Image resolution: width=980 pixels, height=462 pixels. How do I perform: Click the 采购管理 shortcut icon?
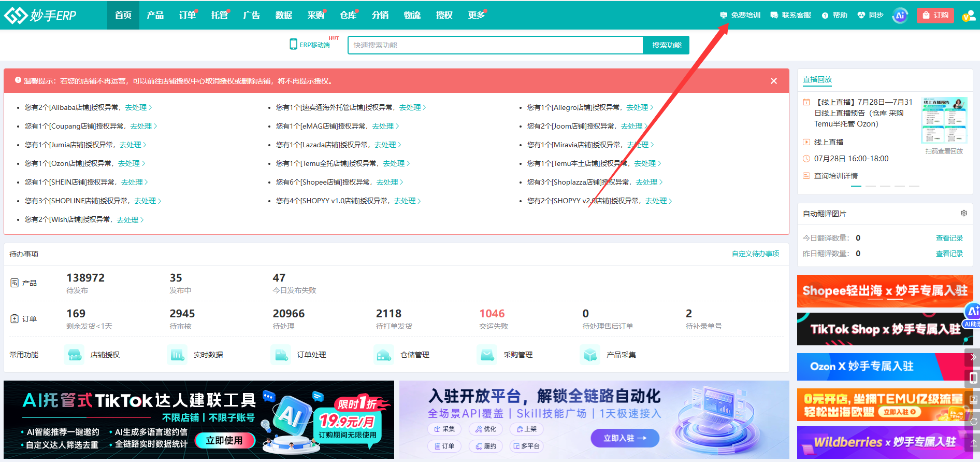[x=487, y=355]
